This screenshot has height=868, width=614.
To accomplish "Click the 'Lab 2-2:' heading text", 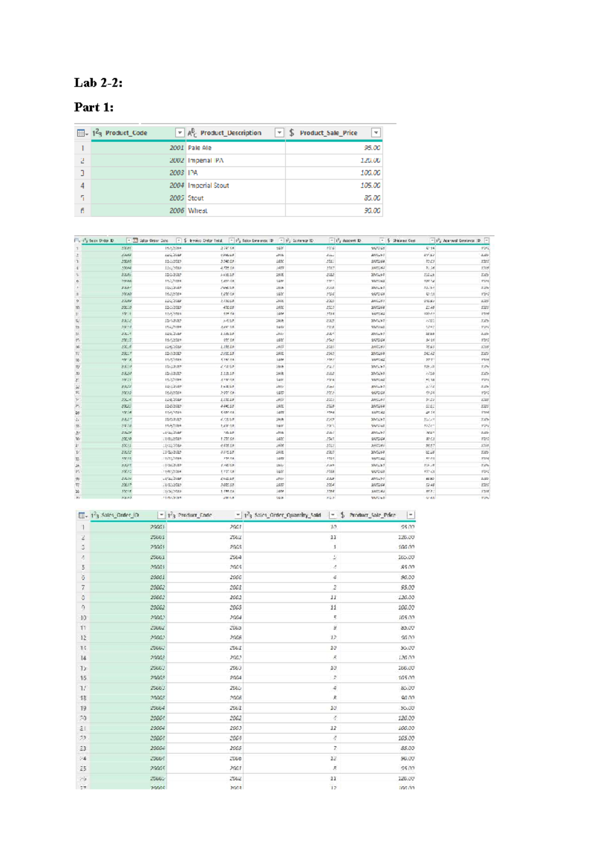I will (x=98, y=83).
